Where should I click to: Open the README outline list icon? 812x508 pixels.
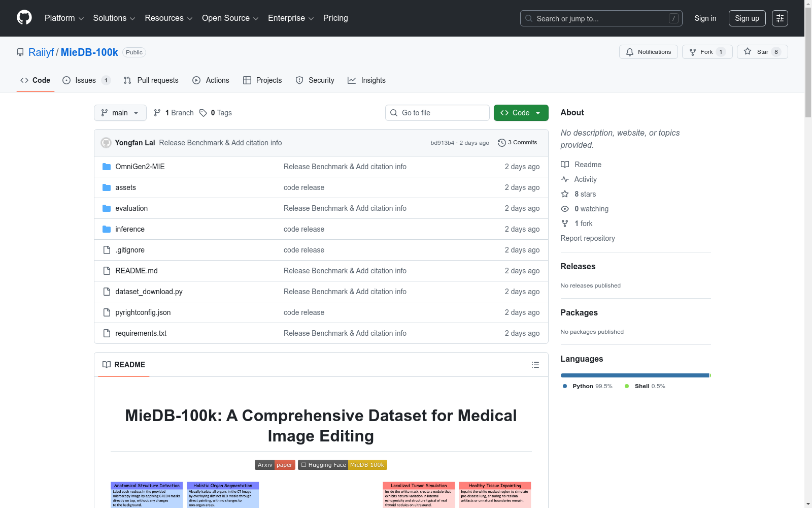(x=535, y=365)
